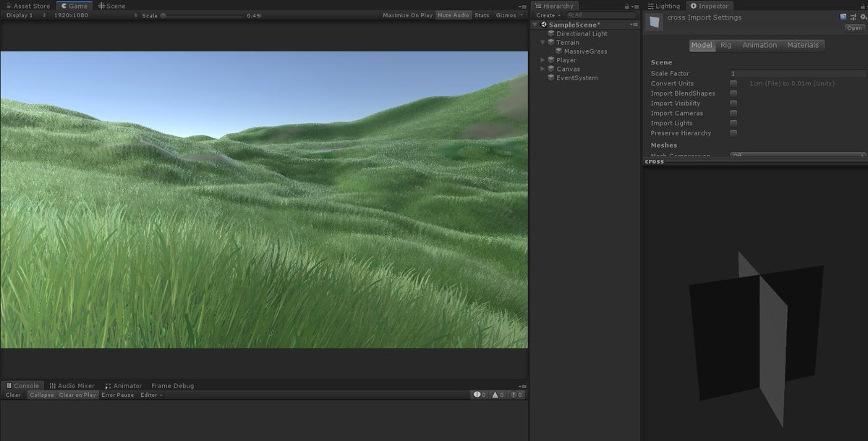Select the Materials import tab
The height and width of the screenshot is (441, 868).
803,45
